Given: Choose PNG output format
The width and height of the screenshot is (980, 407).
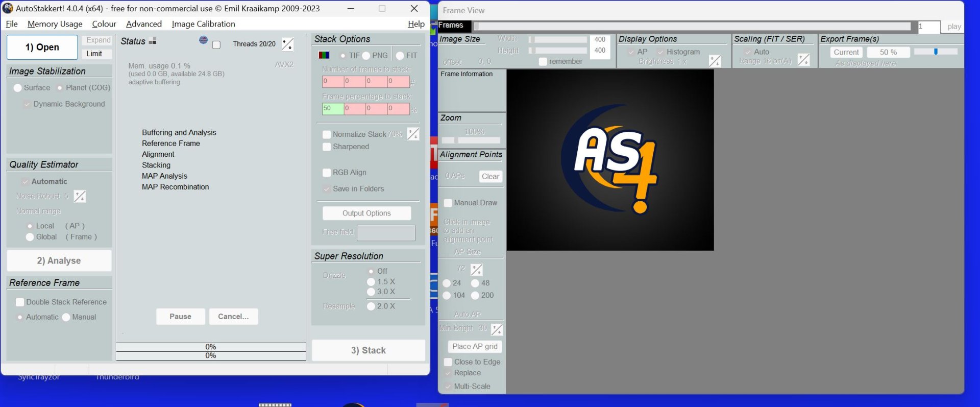Looking at the screenshot, I should tap(366, 56).
